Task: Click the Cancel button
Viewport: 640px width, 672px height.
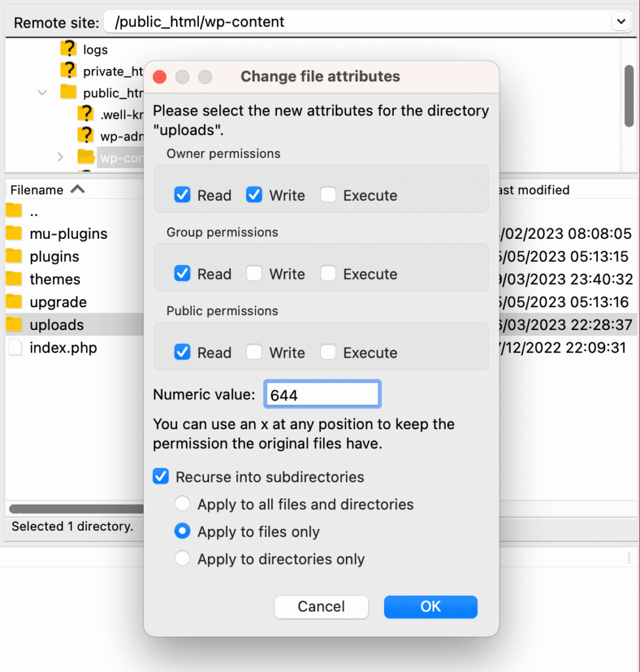Action: coord(321,606)
